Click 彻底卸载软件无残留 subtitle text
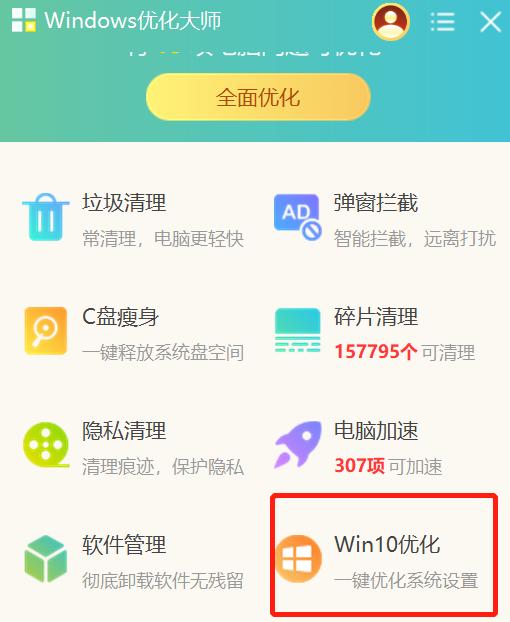The width and height of the screenshot is (510, 622). (x=163, y=580)
